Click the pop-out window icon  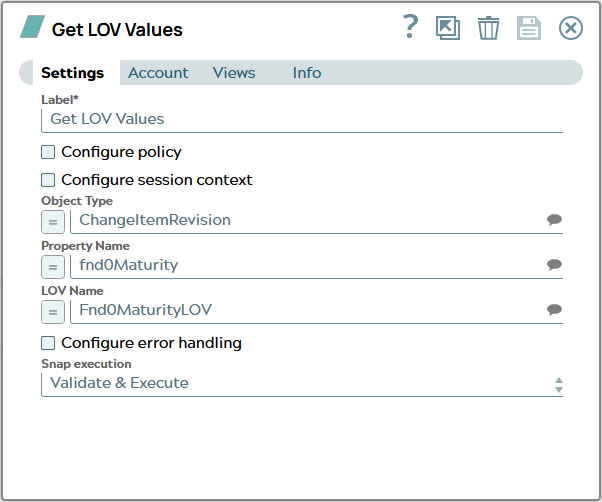[x=448, y=28]
